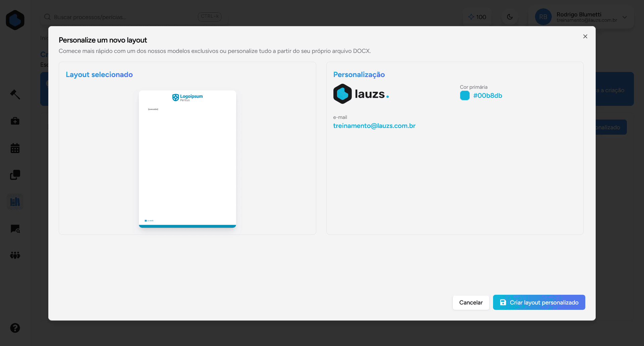The height and width of the screenshot is (346, 644).
Task: Click the primary color swatch #00b8db
Action: click(x=465, y=96)
